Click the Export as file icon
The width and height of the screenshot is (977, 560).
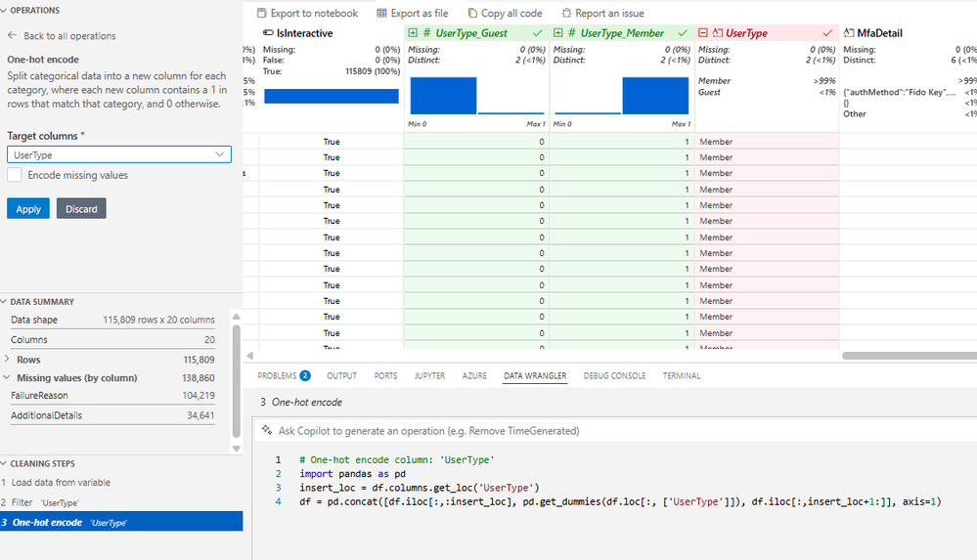click(x=381, y=14)
